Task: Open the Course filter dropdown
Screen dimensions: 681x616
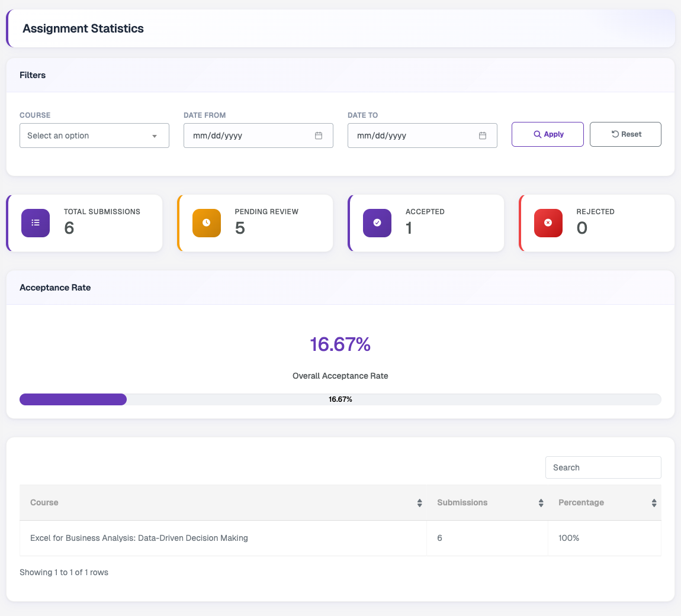Action: [x=94, y=136]
